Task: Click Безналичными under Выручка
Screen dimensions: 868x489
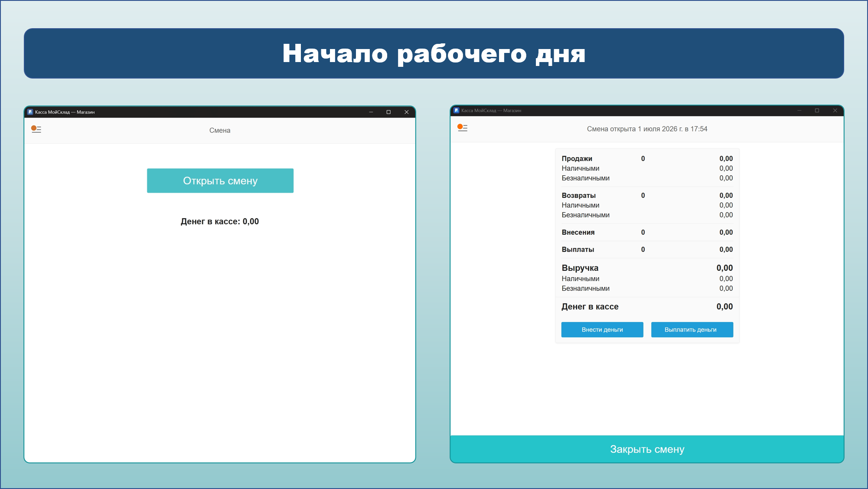Action: click(585, 289)
